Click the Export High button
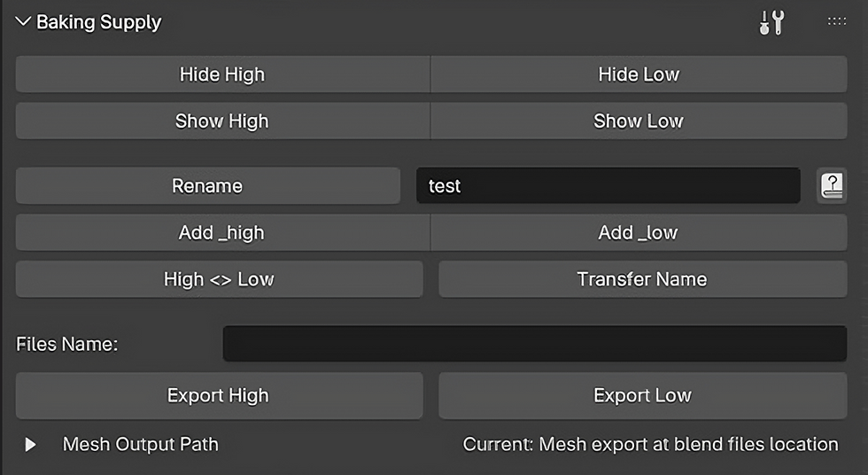 click(x=219, y=395)
